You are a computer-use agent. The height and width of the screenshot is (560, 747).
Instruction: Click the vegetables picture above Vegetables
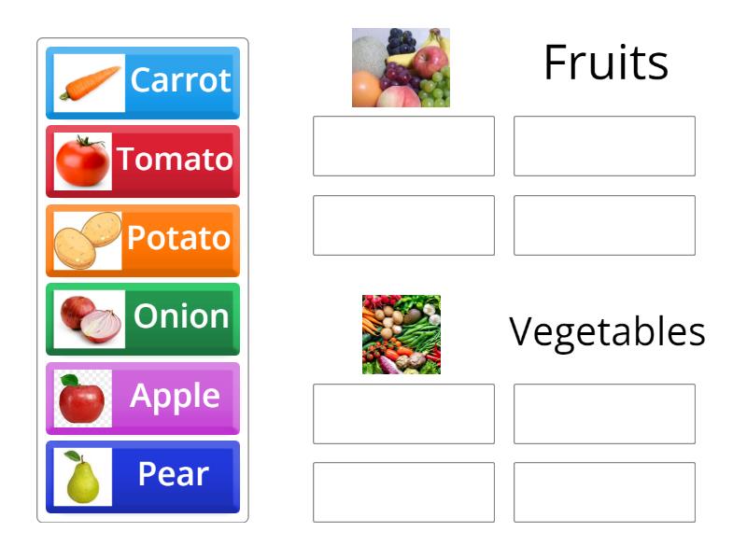coord(401,332)
